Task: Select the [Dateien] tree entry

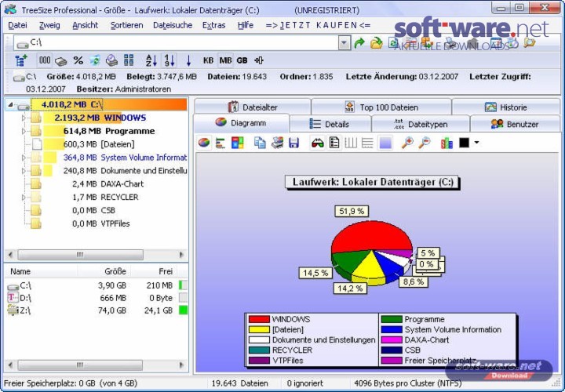Action: click(117, 144)
